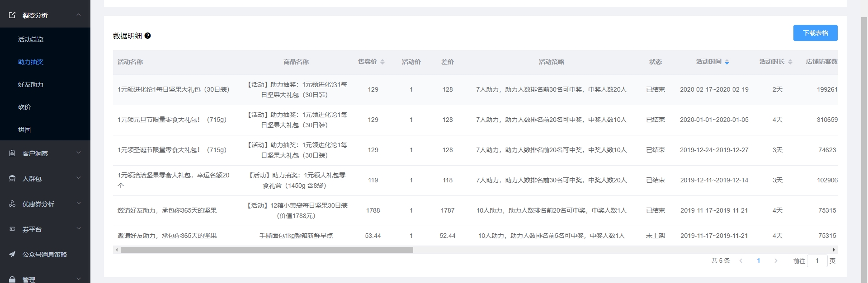Viewport: 868px width, 283px height.
Task: Collapse the 裂变分析 menu section
Action: 79,15
